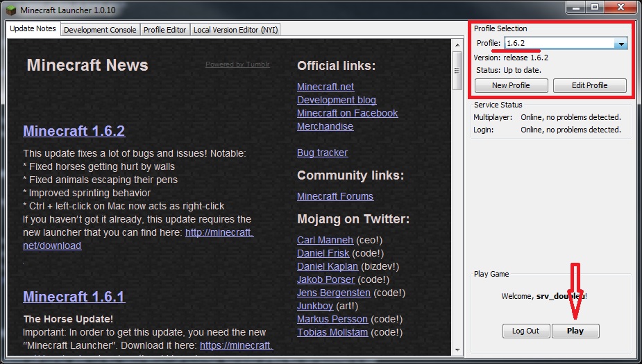
Task: Open the Minecraft 1.6.2 headline link
Action: click(x=74, y=131)
